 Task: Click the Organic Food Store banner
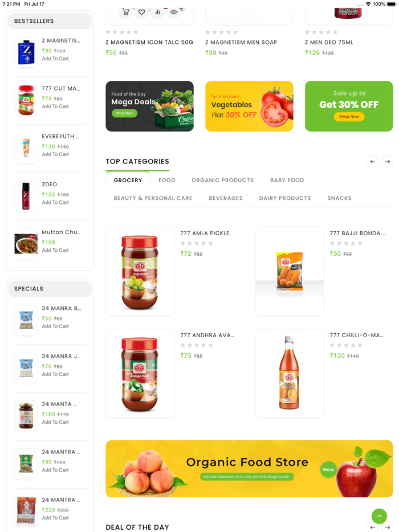(249, 469)
